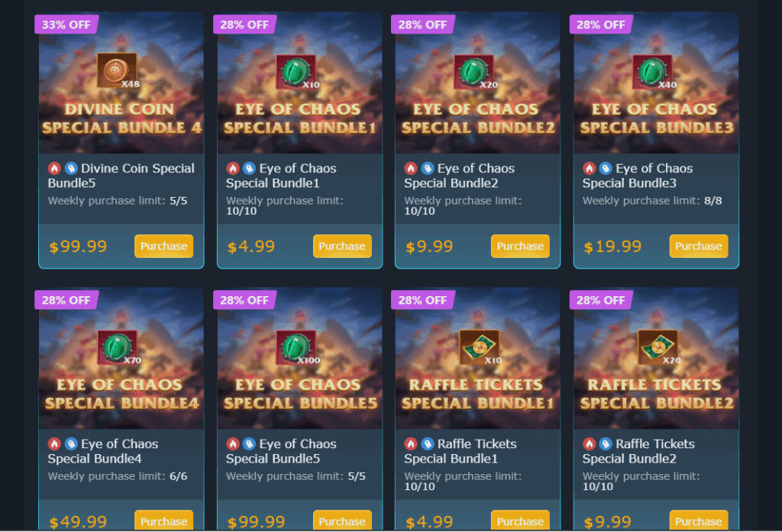Viewport: 782px width, 532px height.
Task: Purchase the $4.99 Eye of Chaos Special Bundle1
Action: click(342, 247)
